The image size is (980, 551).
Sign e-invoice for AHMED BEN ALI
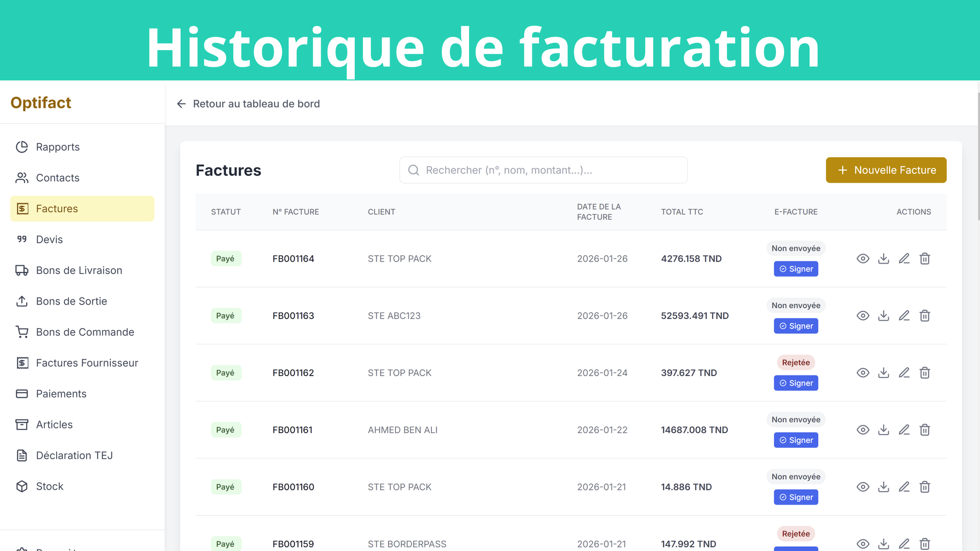pos(796,440)
